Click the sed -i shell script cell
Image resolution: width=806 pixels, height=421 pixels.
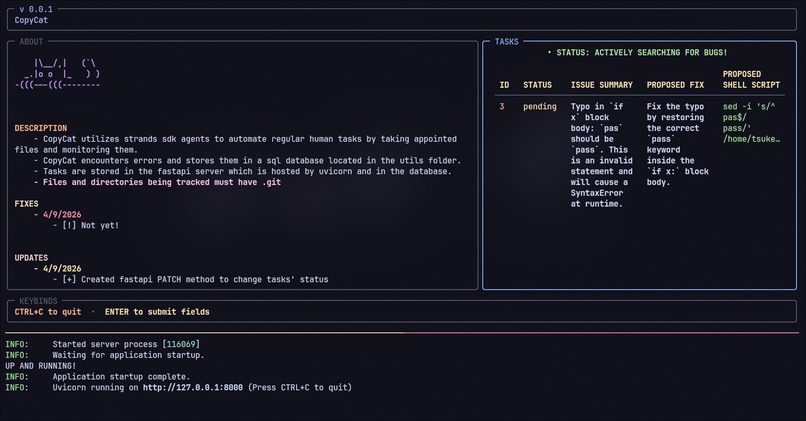tap(751, 123)
